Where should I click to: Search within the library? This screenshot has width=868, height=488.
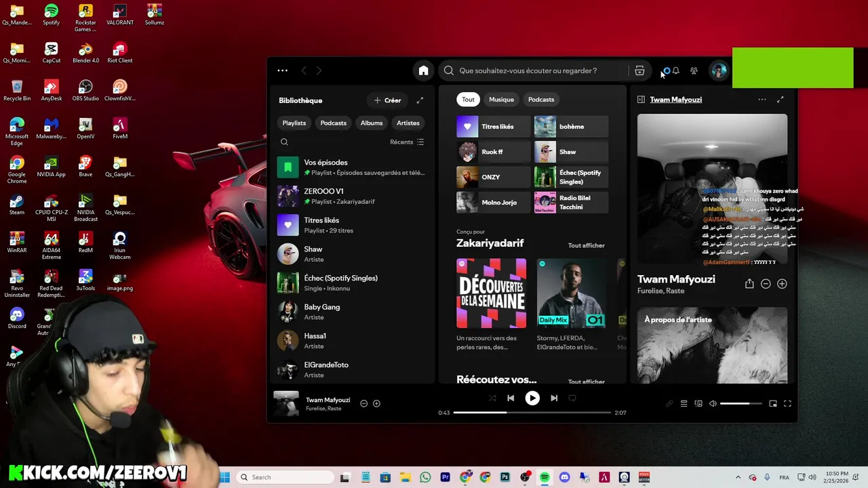[284, 142]
